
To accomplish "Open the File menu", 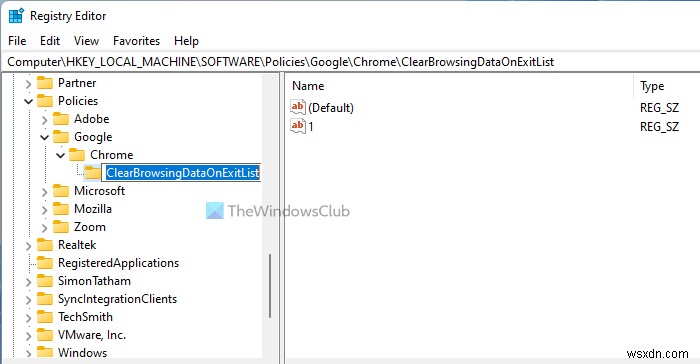I will click(x=17, y=41).
